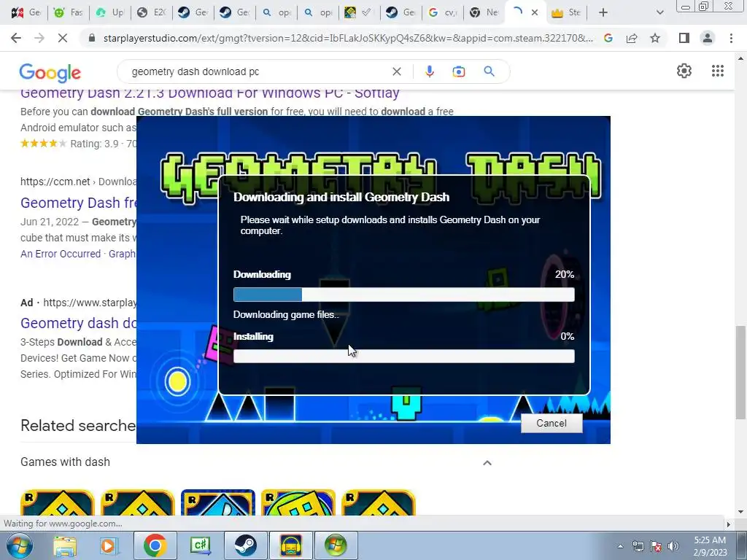Viewport: 747px width, 560px height.
Task: Start voice search with microphone icon
Action: pyautogui.click(x=429, y=71)
